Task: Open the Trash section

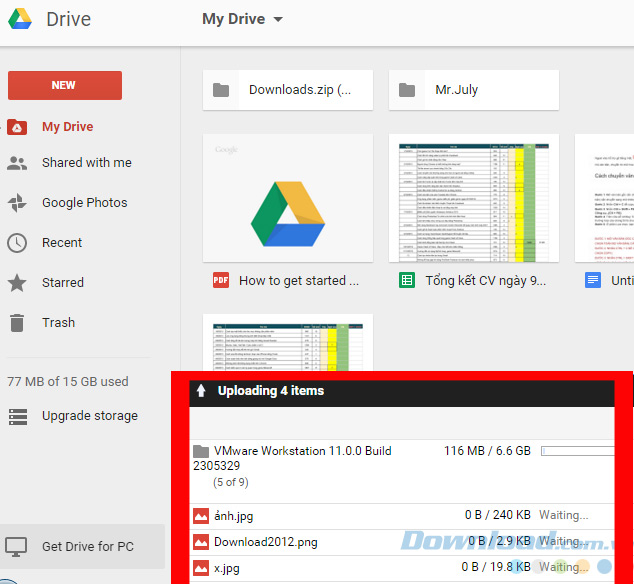Action: click(x=59, y=323)
